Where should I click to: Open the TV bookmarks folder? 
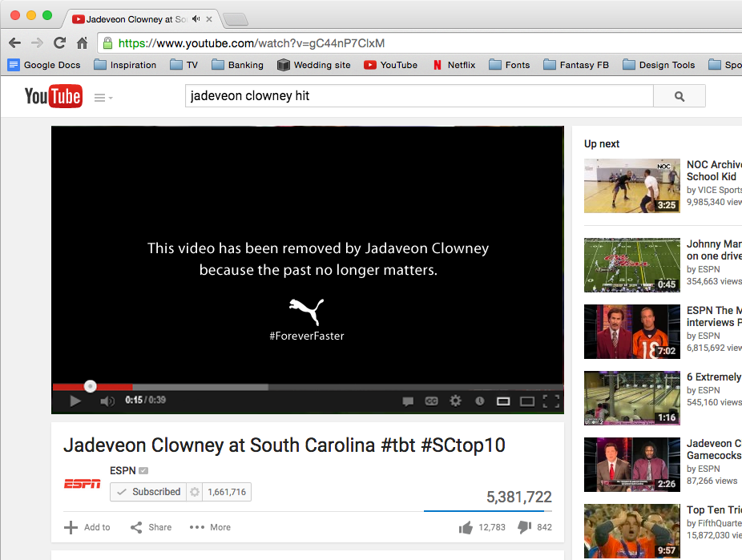184,65
